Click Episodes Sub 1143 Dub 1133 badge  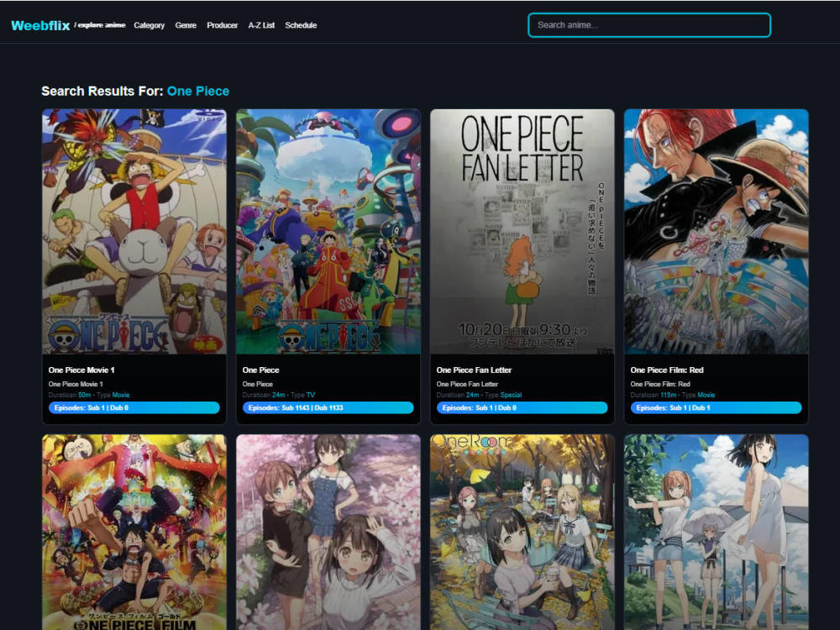[328, 407]
